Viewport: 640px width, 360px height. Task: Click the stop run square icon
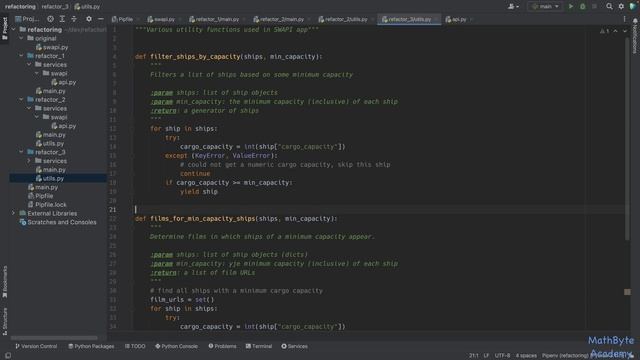pyautogui.click(x=594, y=7)
